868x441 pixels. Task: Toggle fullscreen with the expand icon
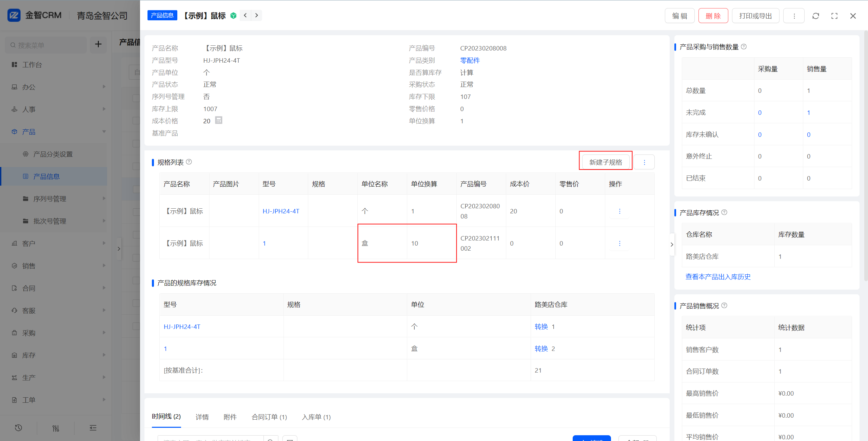[x=834, y=16]
